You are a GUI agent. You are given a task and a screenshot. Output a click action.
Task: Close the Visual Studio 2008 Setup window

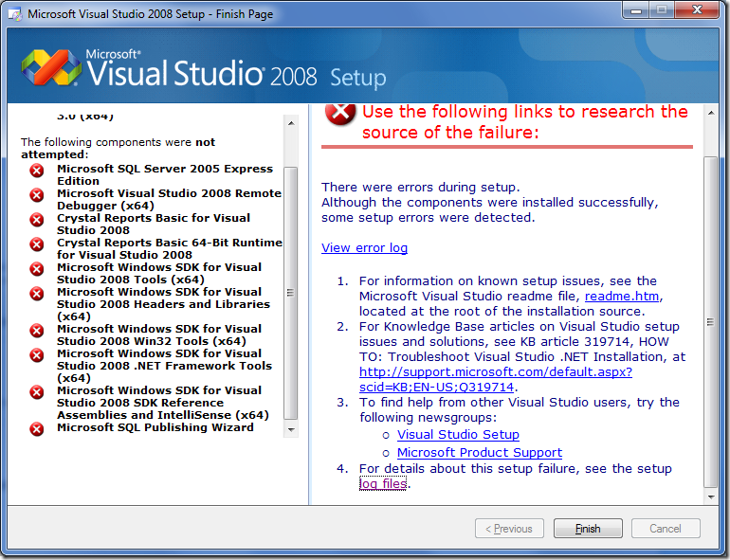[697, 9]
